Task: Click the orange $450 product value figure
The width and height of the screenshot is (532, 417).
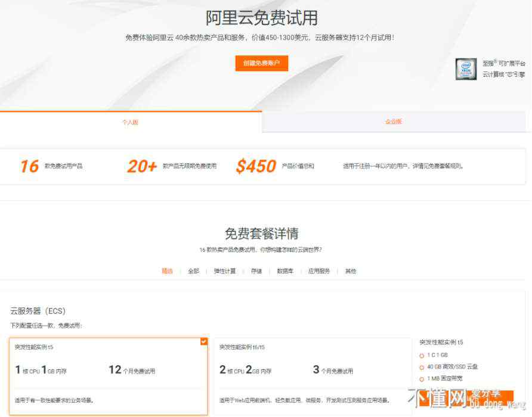Action: pyautogui.click(x=256, y=166)
